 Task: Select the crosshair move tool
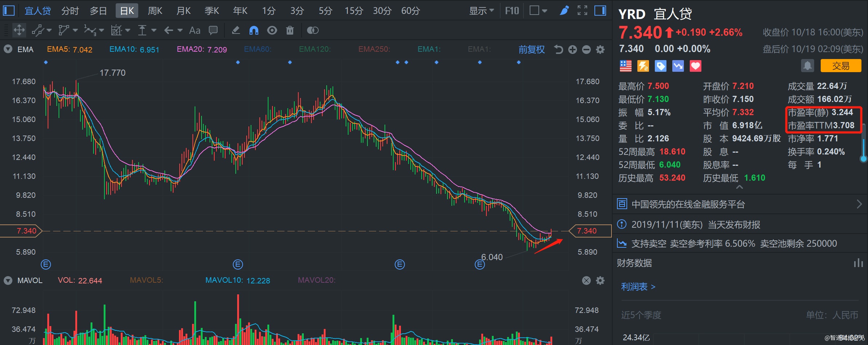click(19, 30)
